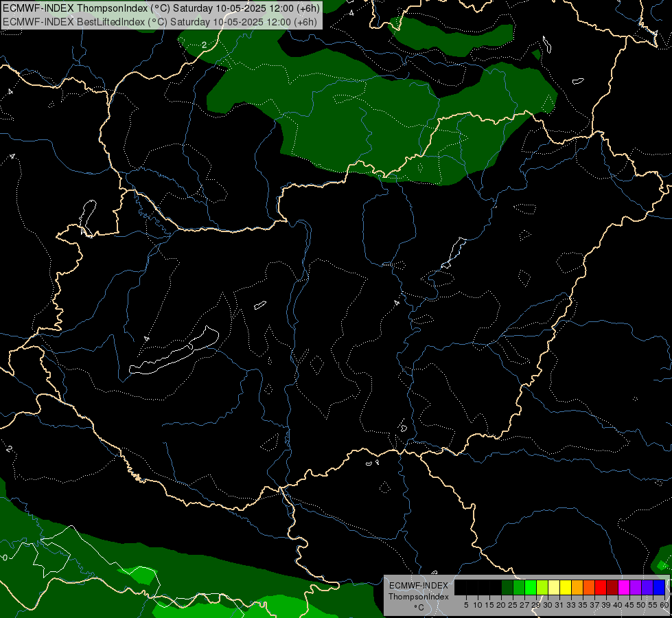Click the large elongated lake outline on map
This screenshot has height=618, width=672.
(x=174, y=352)
